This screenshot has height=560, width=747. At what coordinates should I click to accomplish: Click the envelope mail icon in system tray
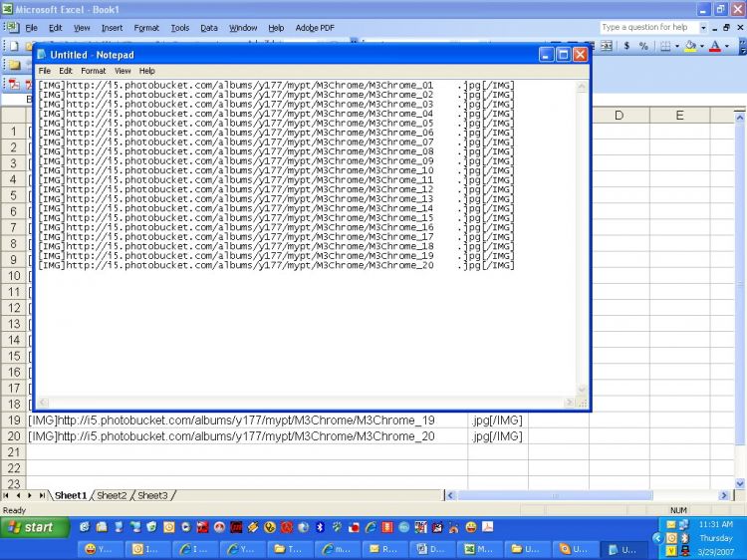click(671, 525)
